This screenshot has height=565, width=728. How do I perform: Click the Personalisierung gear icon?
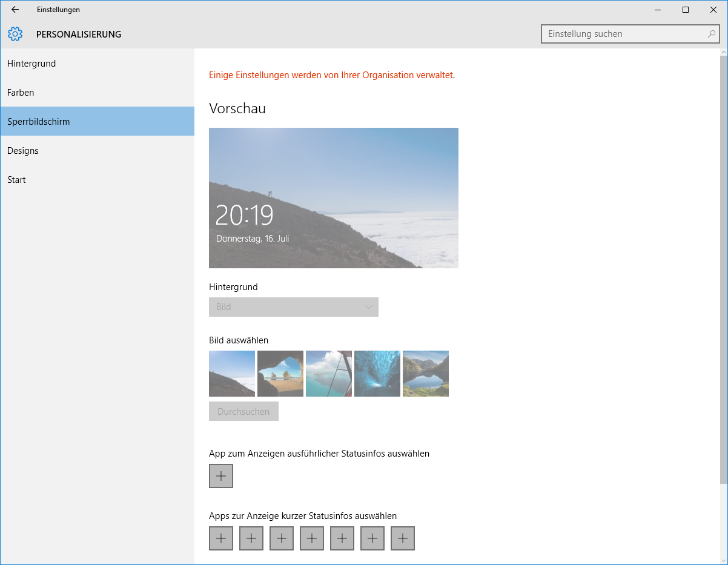pos(15,34)
